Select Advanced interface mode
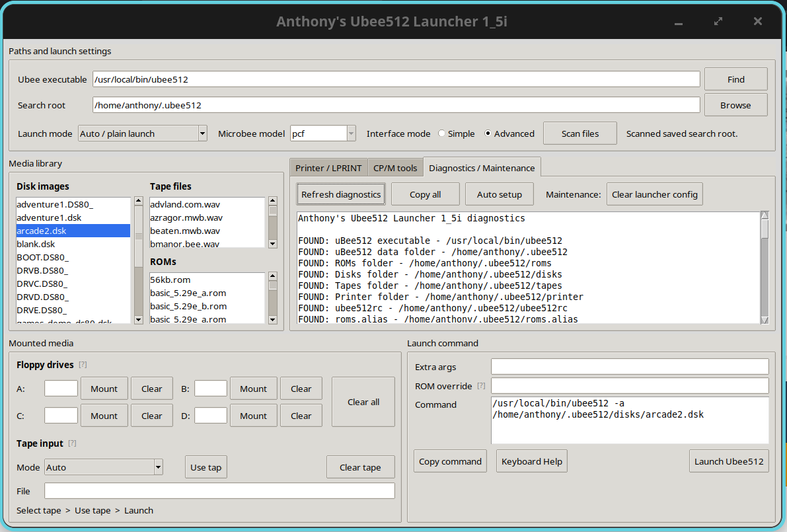This screenshot has width=787, height=532. click(509, 133)
